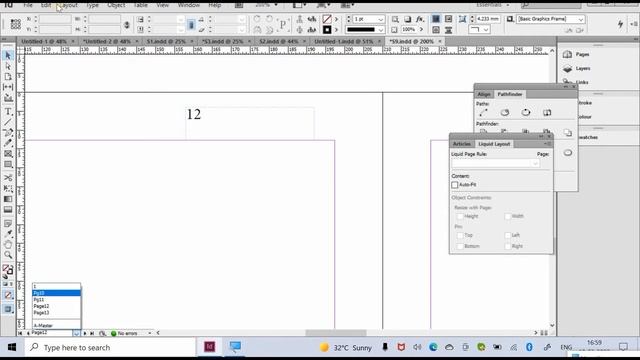Select the Direct Selection tool
This screenshot has height=360, width=640.
click(x=8, y=66)
